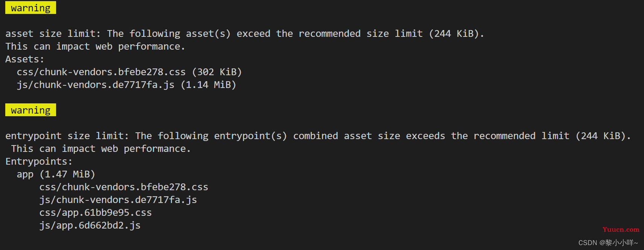The image size is (644, 250).
Task: Click css/chunk-vendors.bfebe278.css (302 KiB) asset line
Action: (129, 72)
